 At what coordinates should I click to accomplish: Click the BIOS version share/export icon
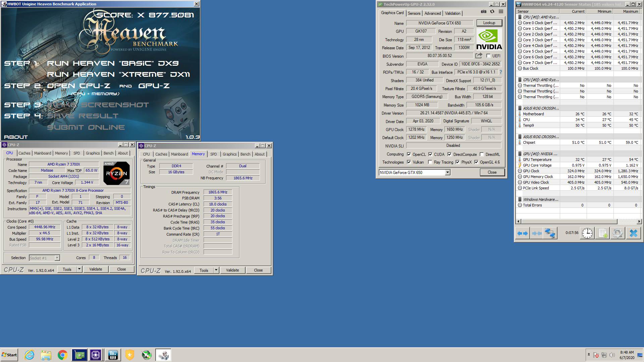pos(479,56)
